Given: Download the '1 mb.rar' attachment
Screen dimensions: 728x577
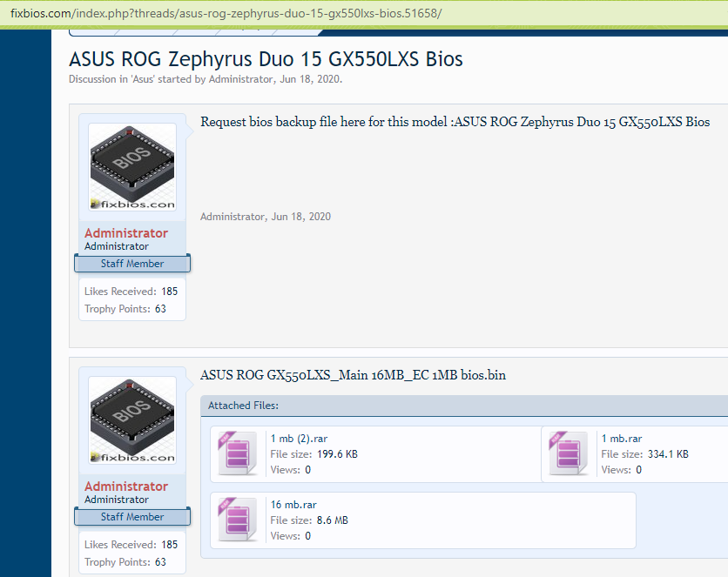Looking at the screenshot, I should [x=622, y=439].
